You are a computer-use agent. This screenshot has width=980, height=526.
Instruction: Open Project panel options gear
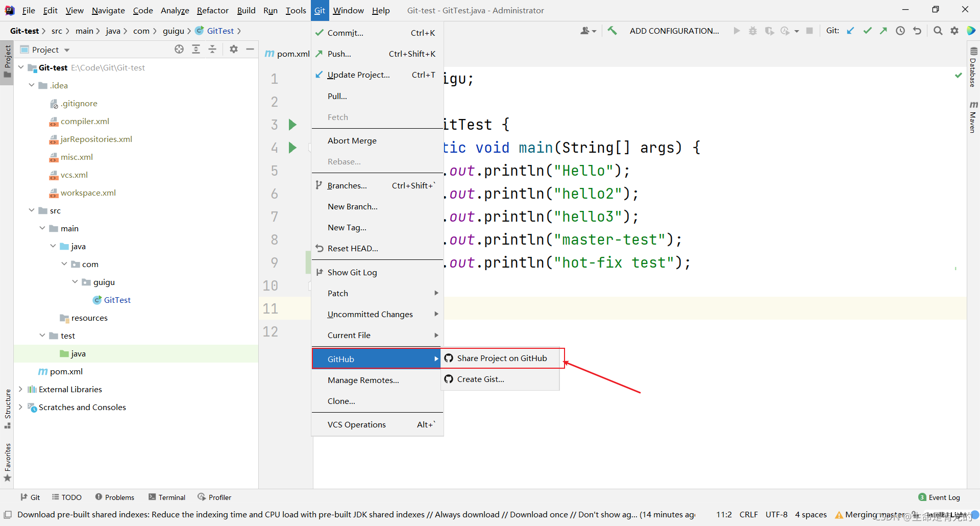[234, 49]
